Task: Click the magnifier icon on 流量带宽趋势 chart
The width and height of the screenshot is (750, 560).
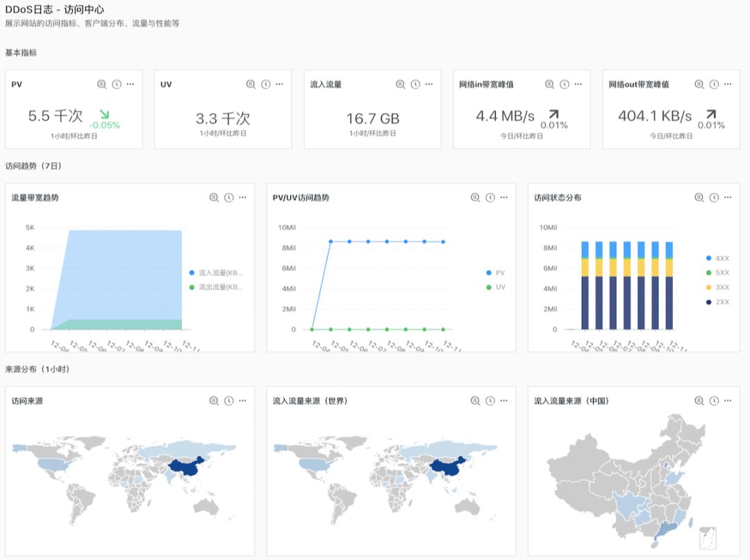Action: point(215,197)
